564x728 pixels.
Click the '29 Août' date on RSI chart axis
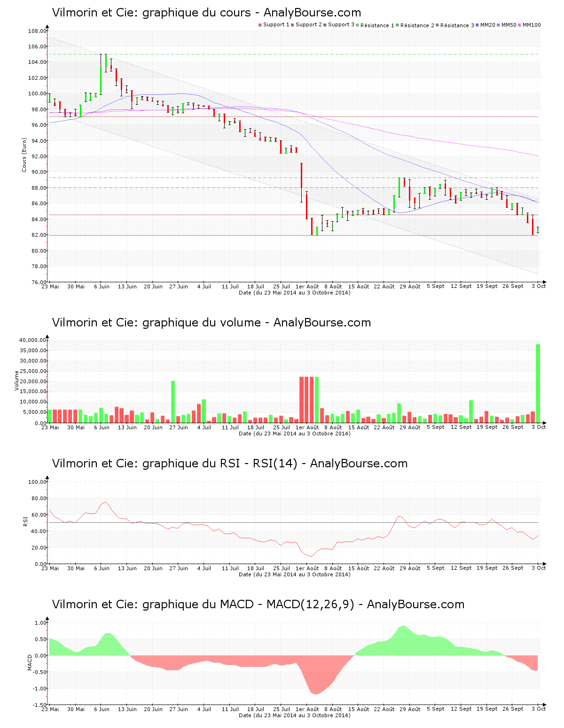tap(410, 568)
